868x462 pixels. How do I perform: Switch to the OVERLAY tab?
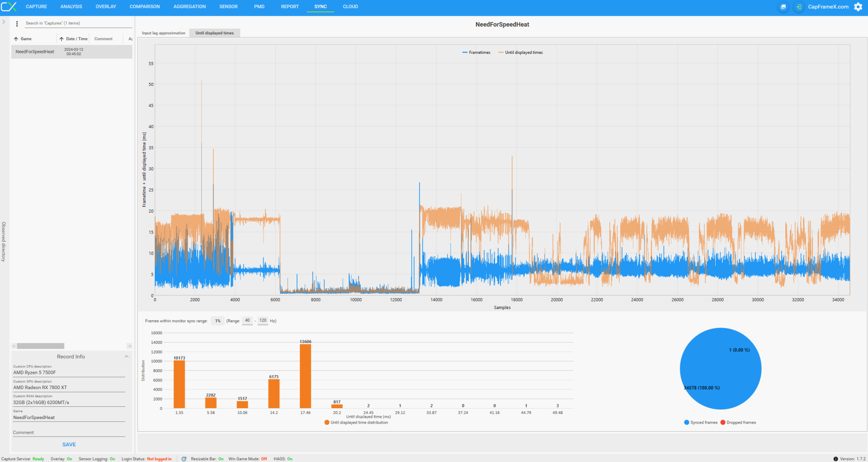106,7
